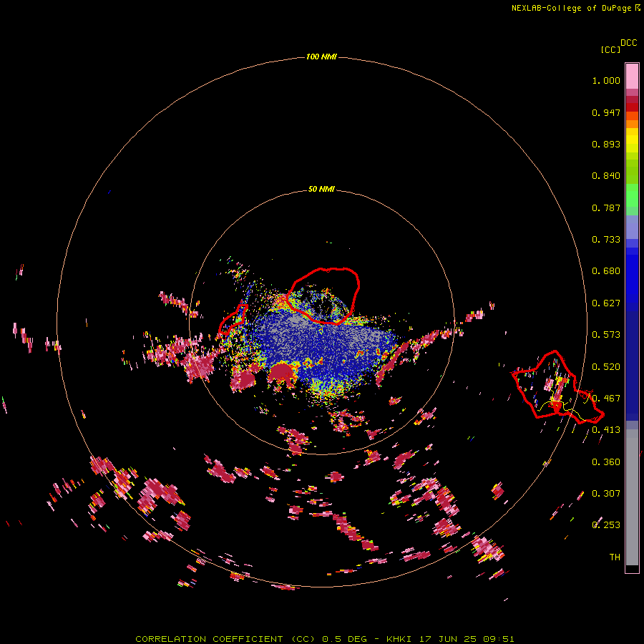
Task: Click the pink top segment of color bar
Action: 632,77
